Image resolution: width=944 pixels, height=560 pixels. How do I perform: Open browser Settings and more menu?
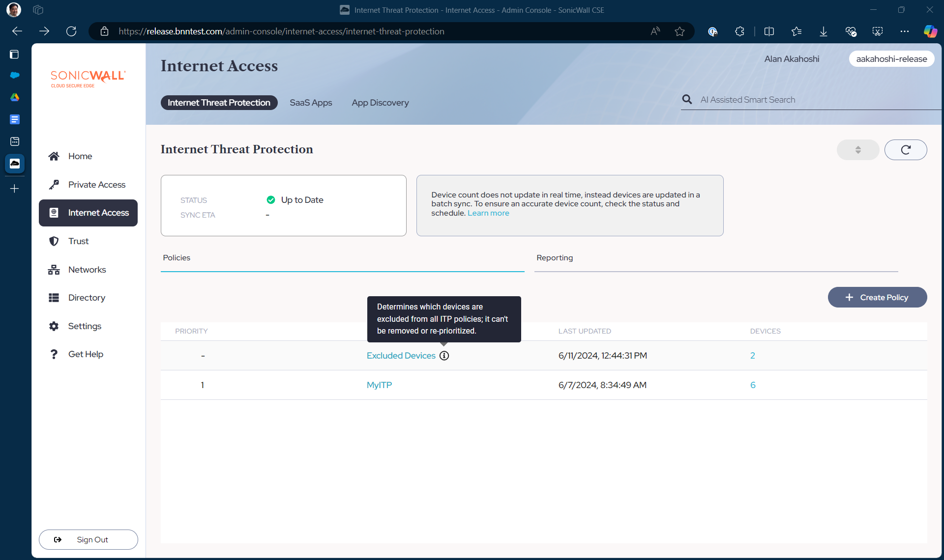tap(904, 31)
